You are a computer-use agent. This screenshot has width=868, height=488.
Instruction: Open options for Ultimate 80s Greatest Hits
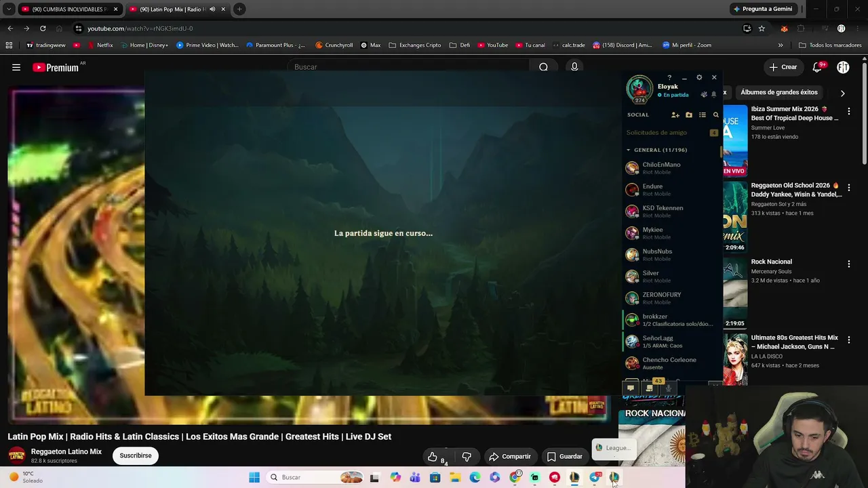pyautogui.click(x=849, y=341)
